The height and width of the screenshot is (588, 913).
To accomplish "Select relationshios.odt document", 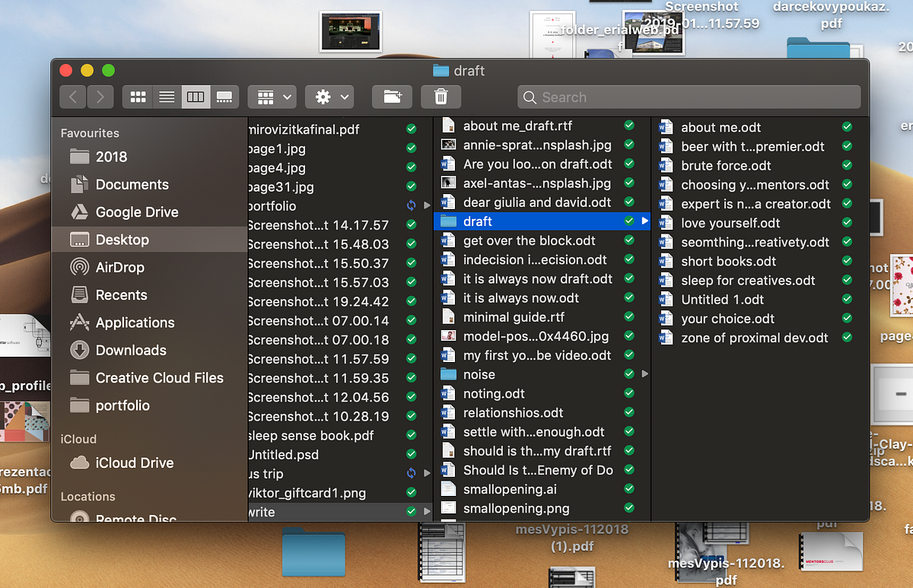I will pyautogui.click(x=542, y=412).
